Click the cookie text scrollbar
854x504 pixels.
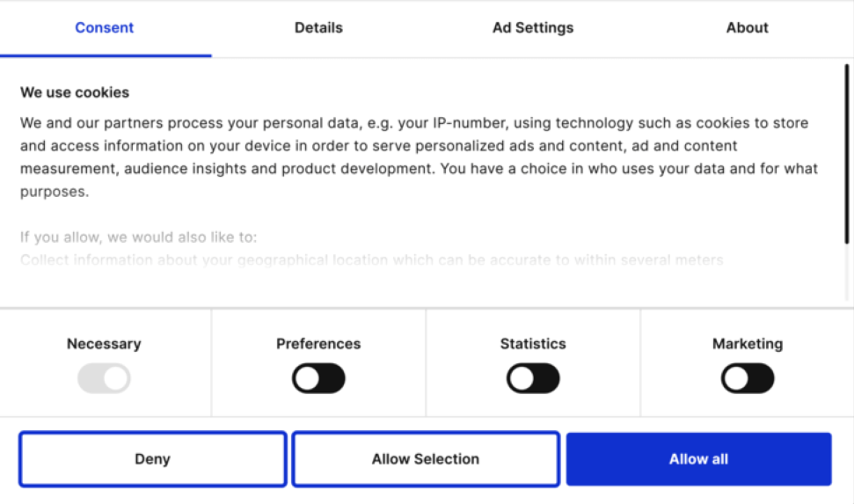[846, 150]
